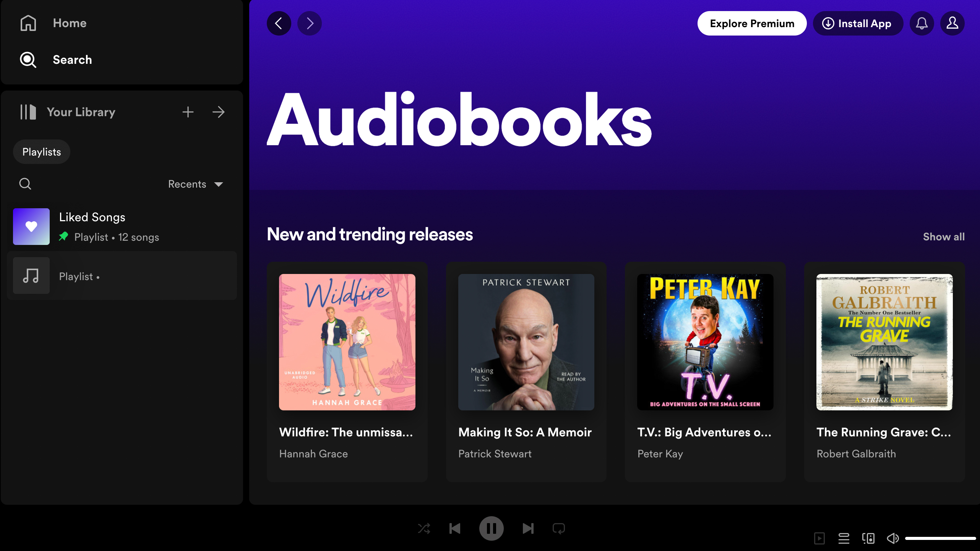Open notifications from the bell icon

point(922,23)
